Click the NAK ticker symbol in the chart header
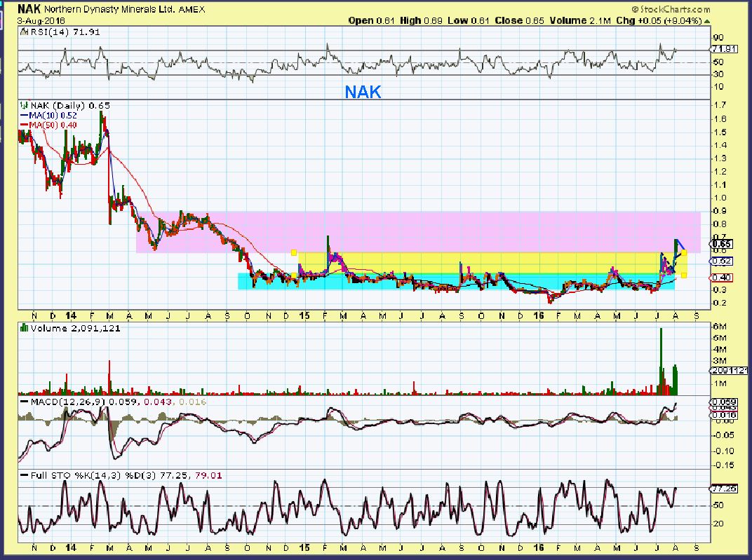Viewport: 752px width, 560px height. point(29,8)
